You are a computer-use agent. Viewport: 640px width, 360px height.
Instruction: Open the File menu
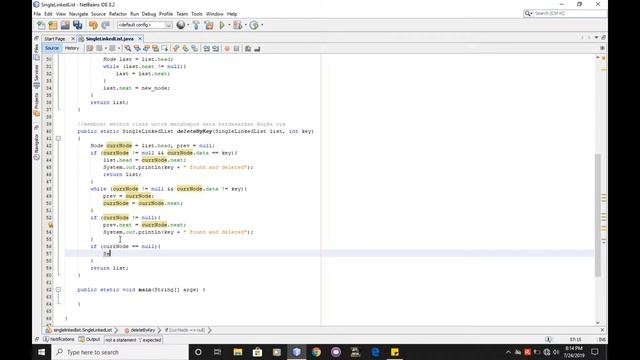click(x=37, y=14)
